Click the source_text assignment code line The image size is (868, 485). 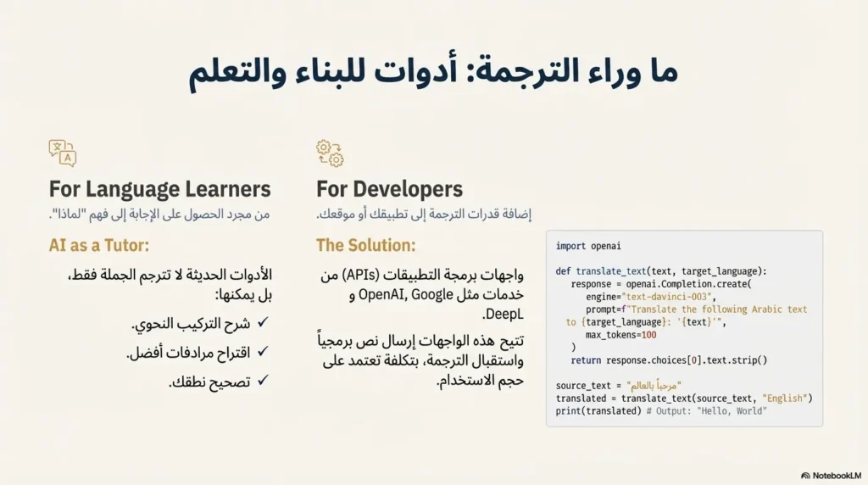click(618, 386)
